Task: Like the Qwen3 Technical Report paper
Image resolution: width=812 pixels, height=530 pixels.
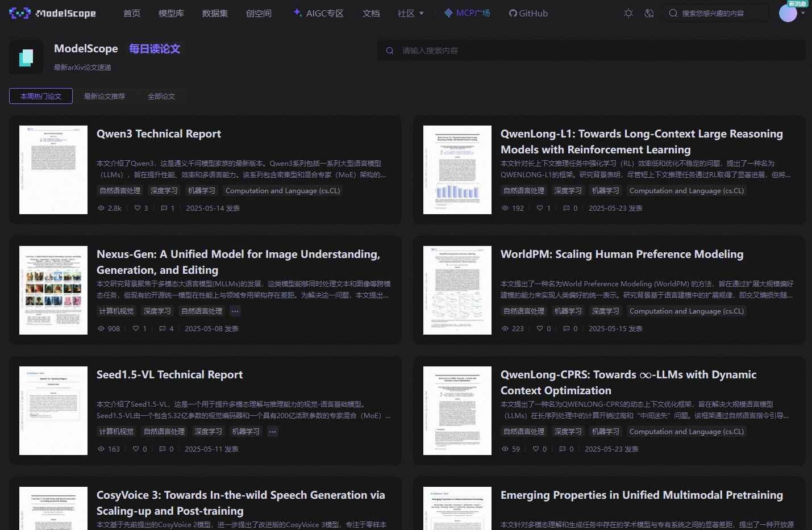Action: [137, 208]
